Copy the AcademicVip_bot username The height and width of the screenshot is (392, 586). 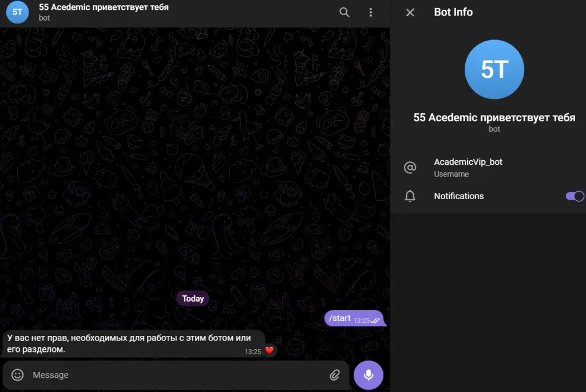click(468, 162)
